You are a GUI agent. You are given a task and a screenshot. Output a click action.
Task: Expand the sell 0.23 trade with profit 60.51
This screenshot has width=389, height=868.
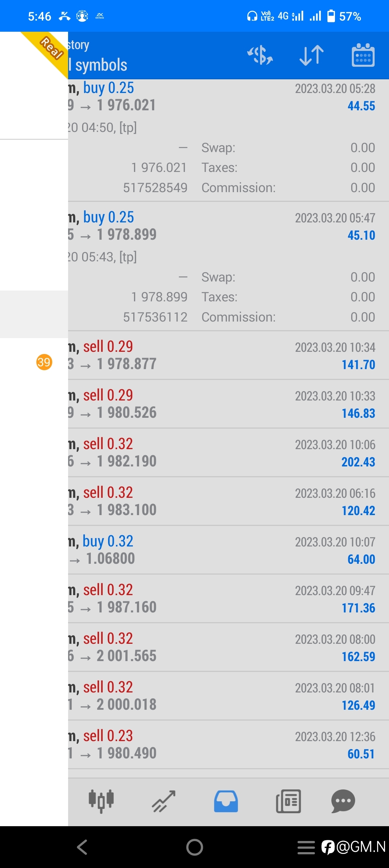click(x=227, y=745)
